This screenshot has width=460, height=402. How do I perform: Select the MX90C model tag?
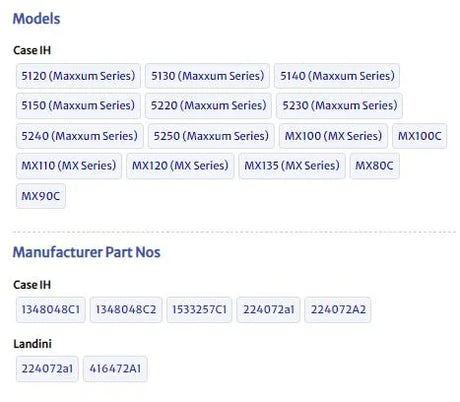(x=41, y=196)
